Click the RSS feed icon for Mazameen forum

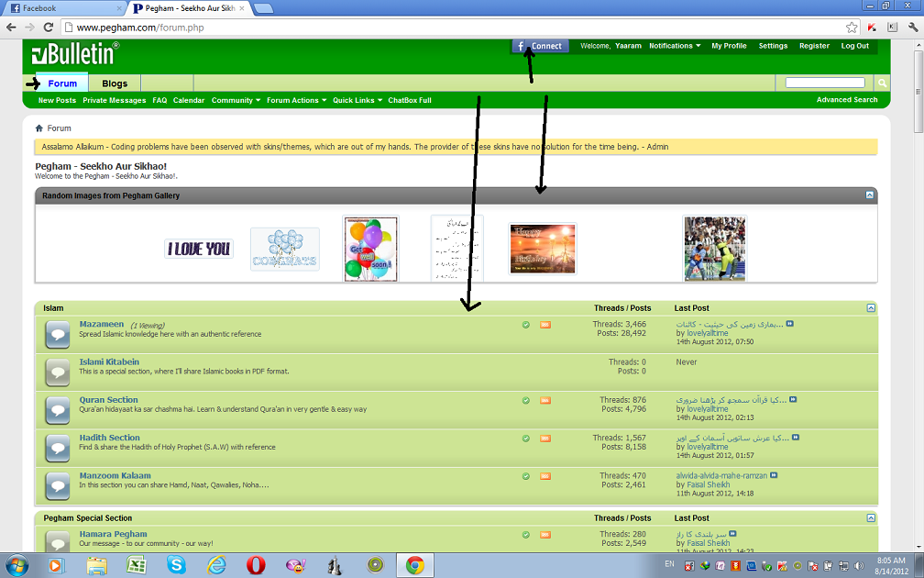[545, 325]
